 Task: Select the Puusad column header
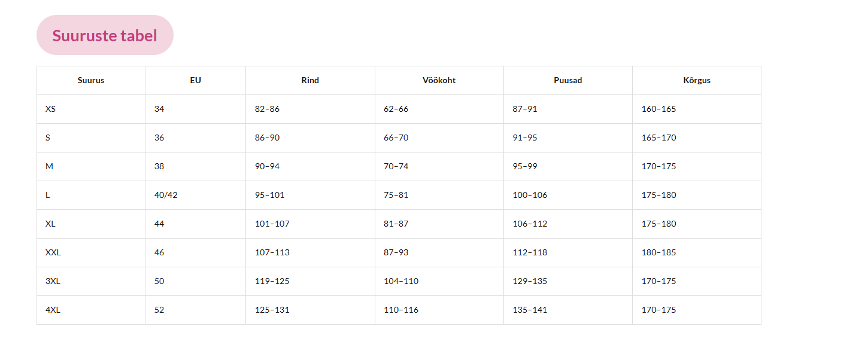[567, 80]
